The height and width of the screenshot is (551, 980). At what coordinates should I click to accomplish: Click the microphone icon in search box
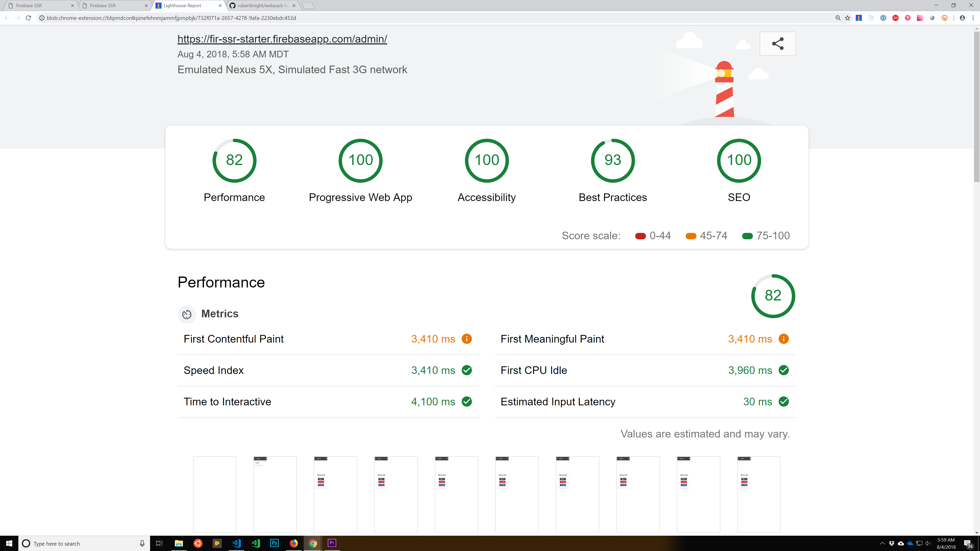pyautogui.click(x=142, y=543)
